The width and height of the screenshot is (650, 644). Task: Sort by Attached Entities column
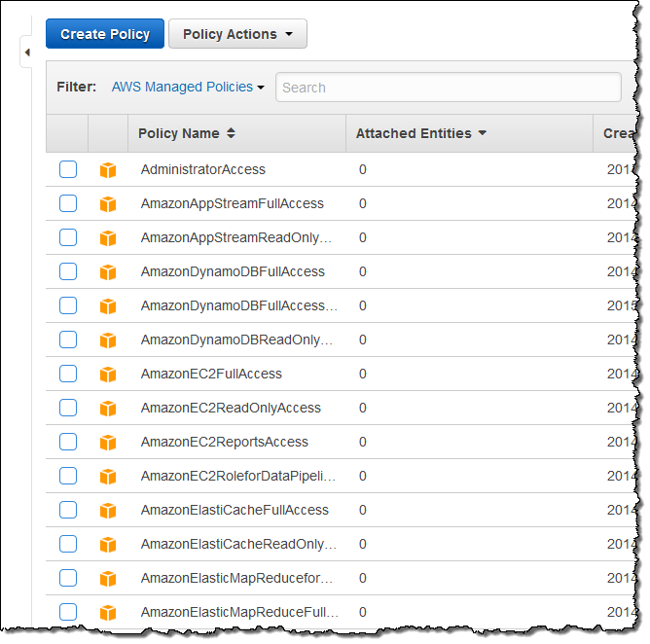click(420, 133)
